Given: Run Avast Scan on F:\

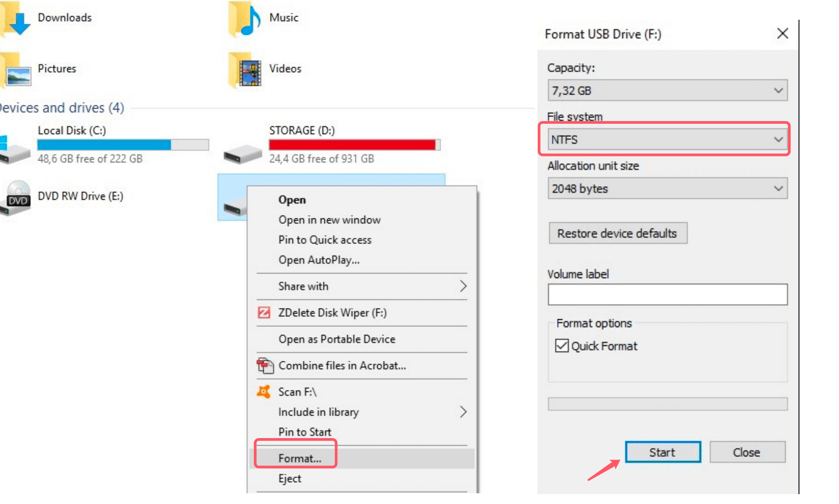Looking at the screenshot, I should point(297,391).
